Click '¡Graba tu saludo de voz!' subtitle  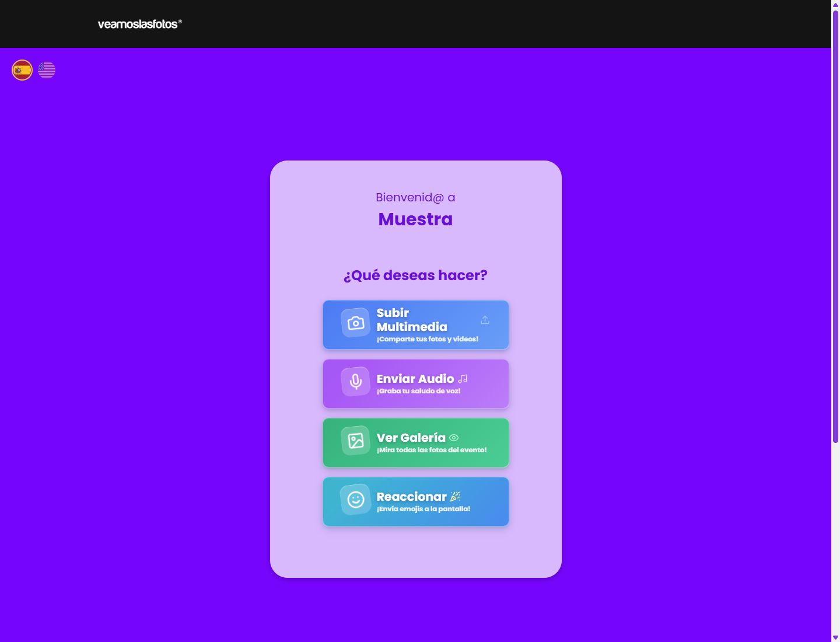(x=419, y=391)
